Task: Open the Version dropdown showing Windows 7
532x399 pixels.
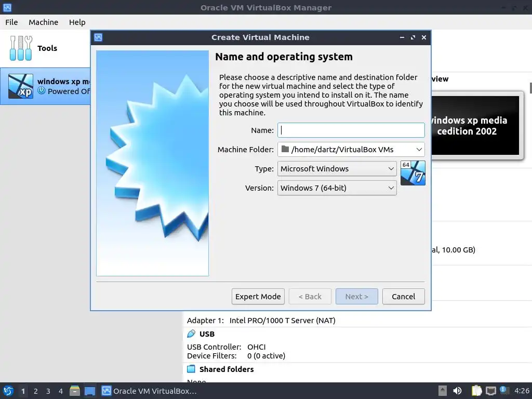Action: [x=337, y=188]
